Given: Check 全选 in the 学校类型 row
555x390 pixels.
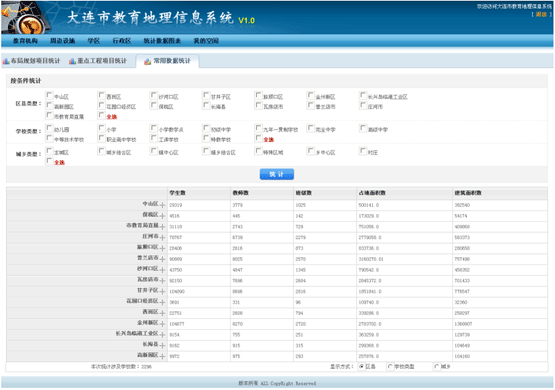Looking at the screenshot, I should point(258,138).
